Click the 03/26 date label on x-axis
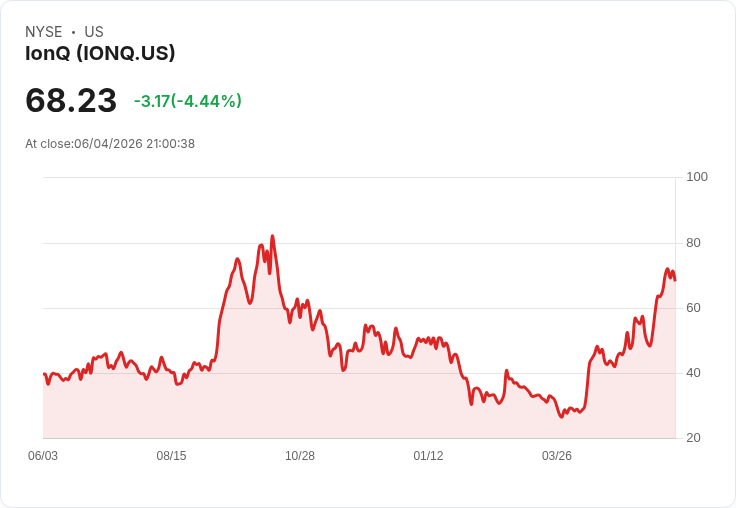Viewport: 736px width, 508px height. (557, 456)
